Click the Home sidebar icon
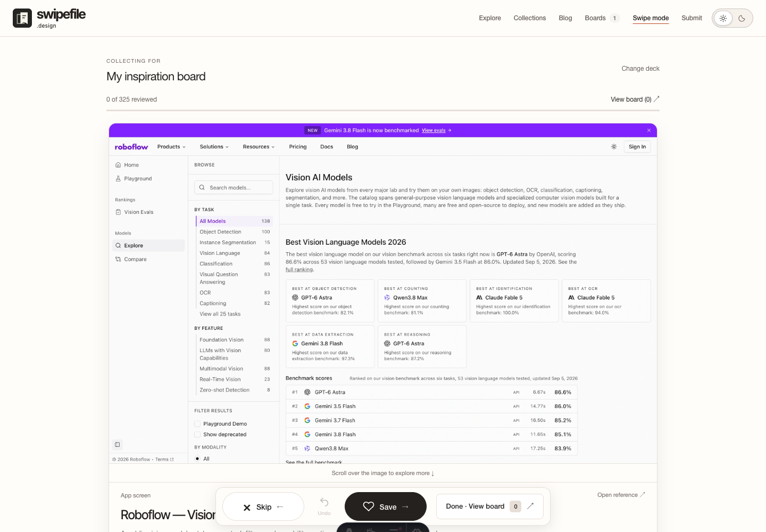The width and height of the screenshot is (766, 532). tap(118, 165)
